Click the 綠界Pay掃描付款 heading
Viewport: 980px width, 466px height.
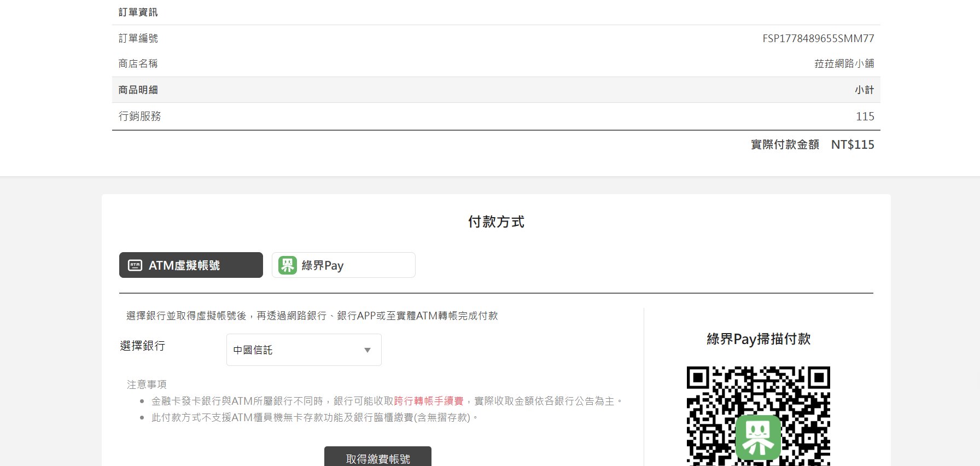pyautogui.click(x=759, y=339)
